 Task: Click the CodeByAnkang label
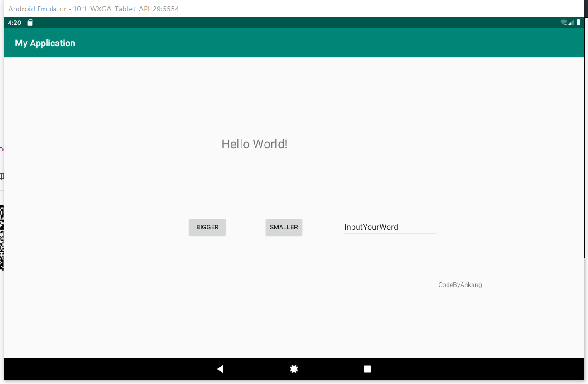pos(460,285)
